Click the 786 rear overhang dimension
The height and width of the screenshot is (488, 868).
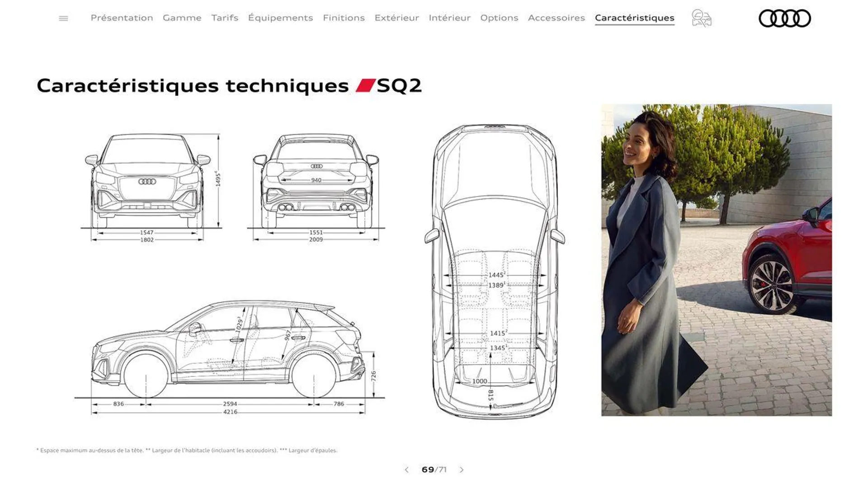pyautogui.click(x=339, y=404)
